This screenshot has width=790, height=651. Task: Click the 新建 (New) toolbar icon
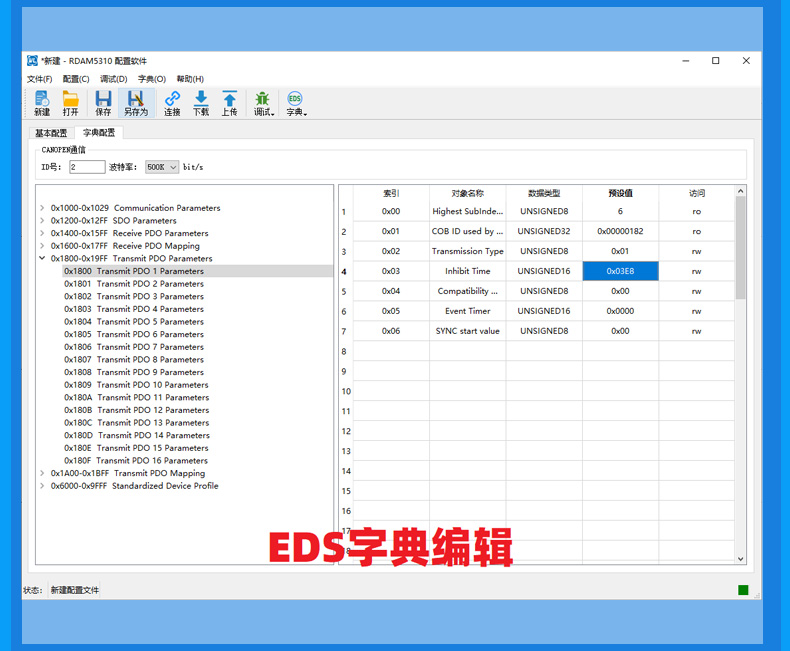[x=42, y=103]
